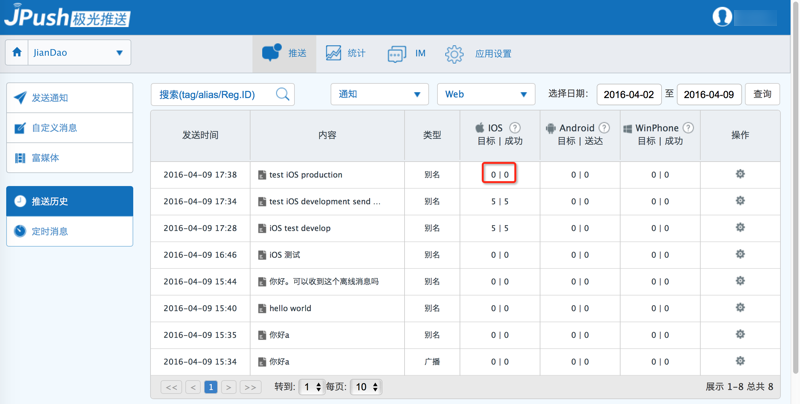
Task: Click the Apple logo in iOS header
Action: [x=480, y=128]
